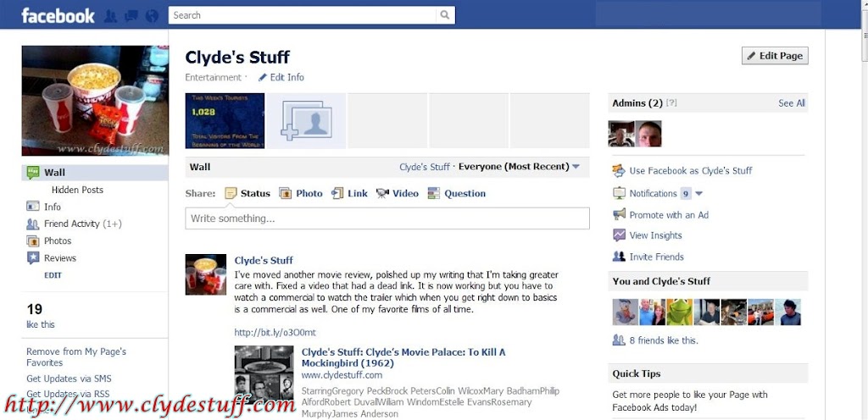
Task: Click the Kermit the Frog friend avatar
Action: [679, 312]
